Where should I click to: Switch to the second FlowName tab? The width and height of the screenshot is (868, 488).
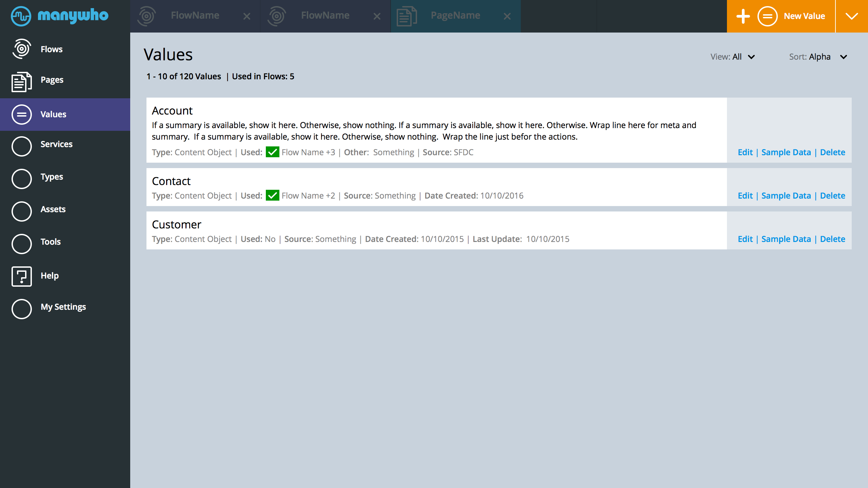tap(325, 16)
